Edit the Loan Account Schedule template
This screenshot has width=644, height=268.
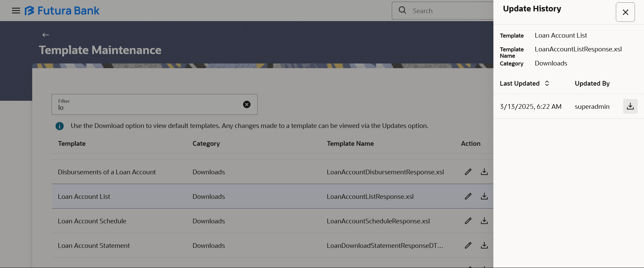coord(468,221)
